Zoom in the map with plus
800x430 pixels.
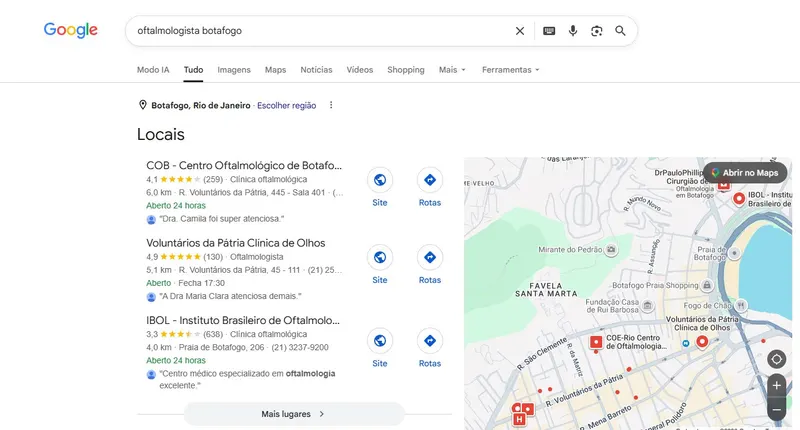point(777,386)
